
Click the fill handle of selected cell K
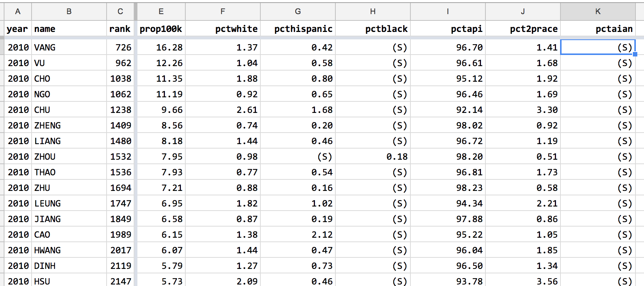coord(635,54)
